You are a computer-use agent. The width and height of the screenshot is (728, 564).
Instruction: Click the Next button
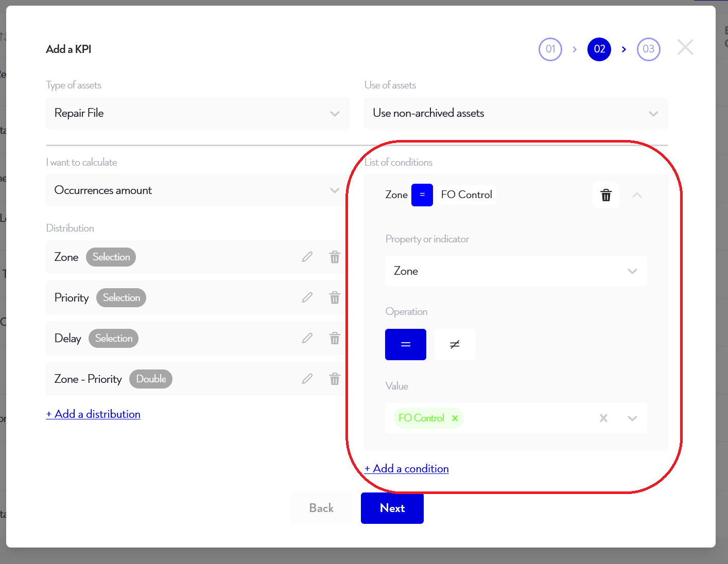pos(392,508)
